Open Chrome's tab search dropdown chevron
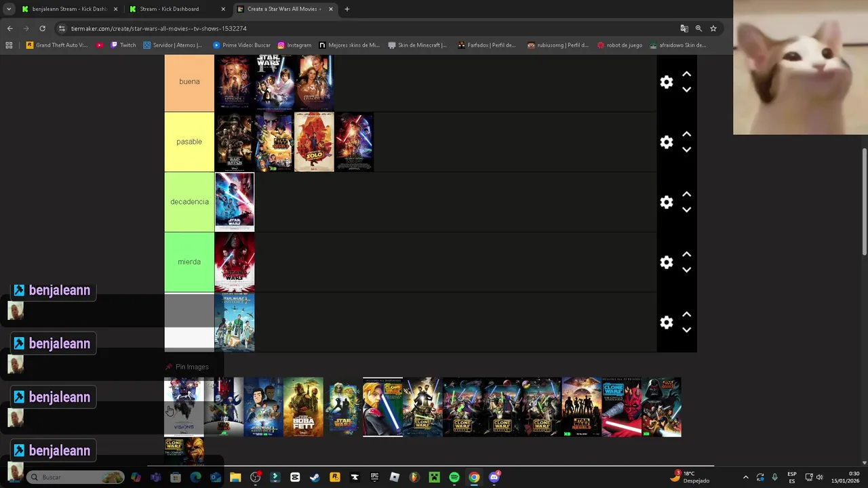This screenshot has height=488, width=868. coord(9,9)
